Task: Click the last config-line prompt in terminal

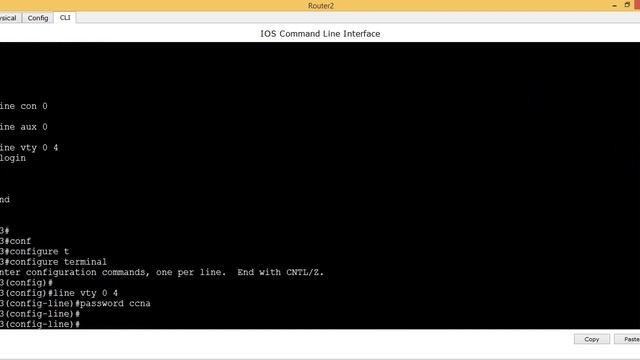Action: point(40,324)
